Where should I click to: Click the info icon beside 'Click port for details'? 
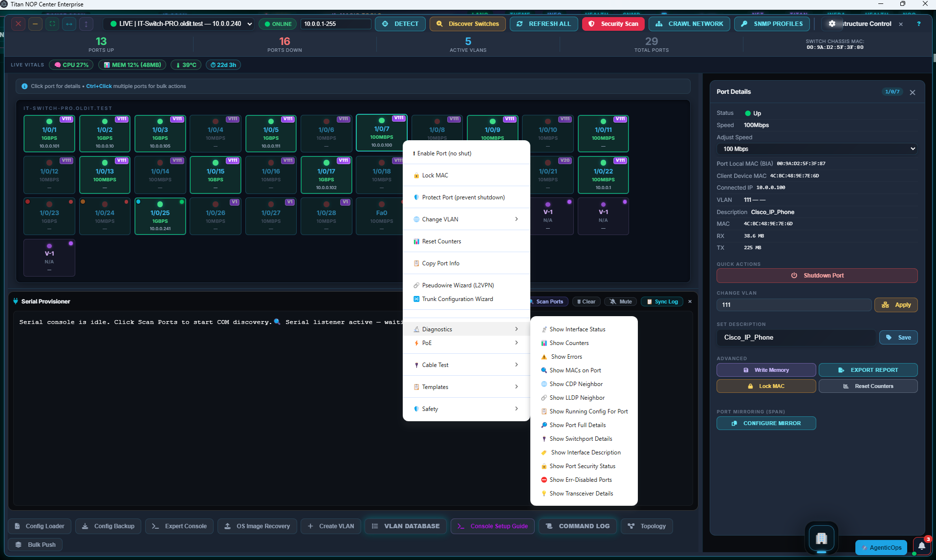tap(24, 86)
